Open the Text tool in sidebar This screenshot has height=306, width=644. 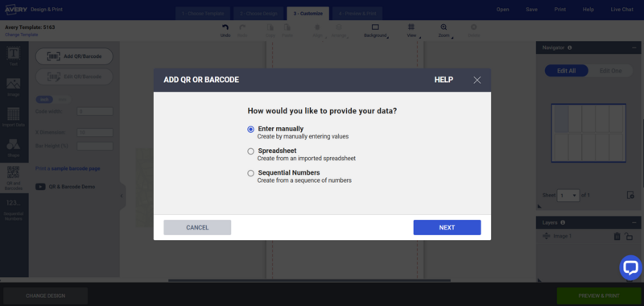pyautogui.click(x=14, y=56)
